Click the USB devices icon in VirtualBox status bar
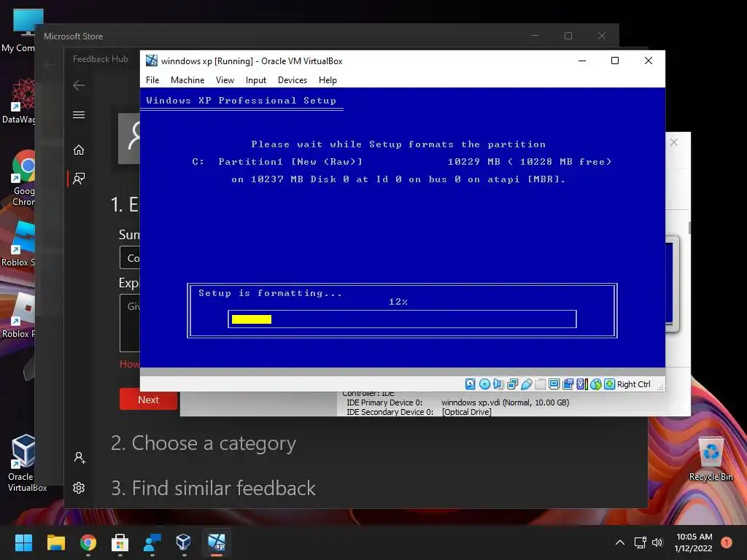This screenshot has width=747, height=560. (x=527, y=384)
